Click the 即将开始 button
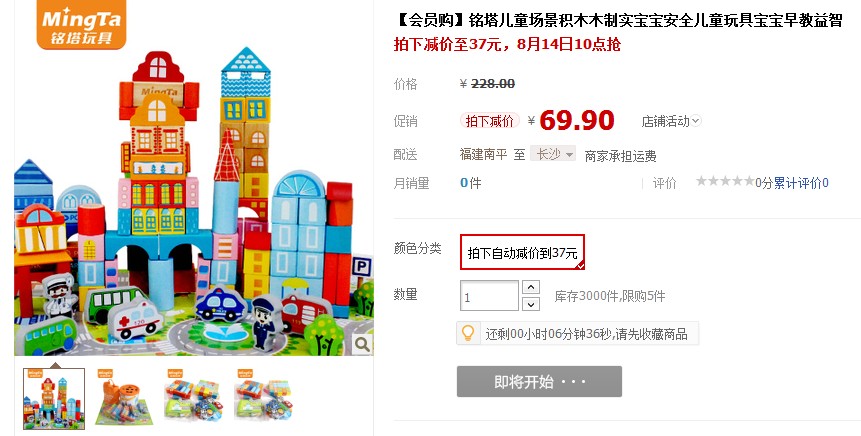Screen dimensions: 861x436 [x=539, y=382]
